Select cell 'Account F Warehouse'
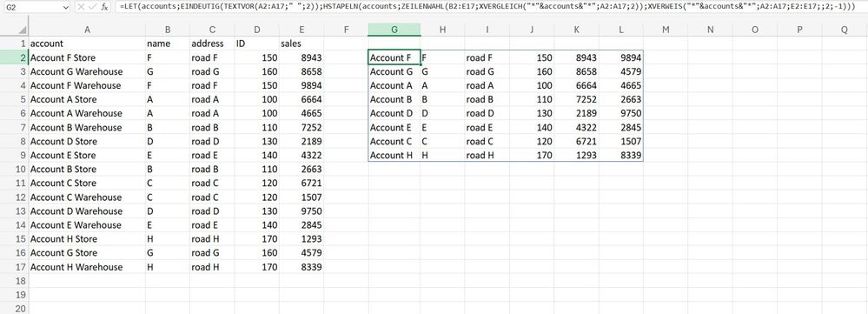The image size is (868, 314). (87, 85)
